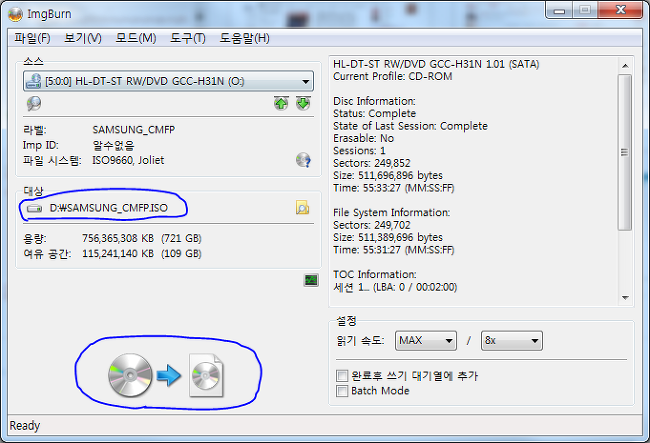Open the 도구(T) menu
Image resolution: width=650 pixels, height=443 pixels.
pos(188,38)
